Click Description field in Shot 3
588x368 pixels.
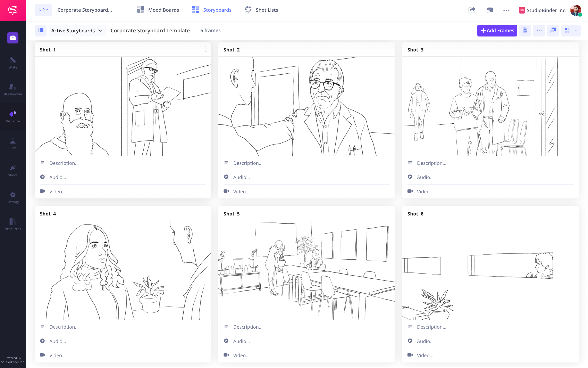[432, 163]
